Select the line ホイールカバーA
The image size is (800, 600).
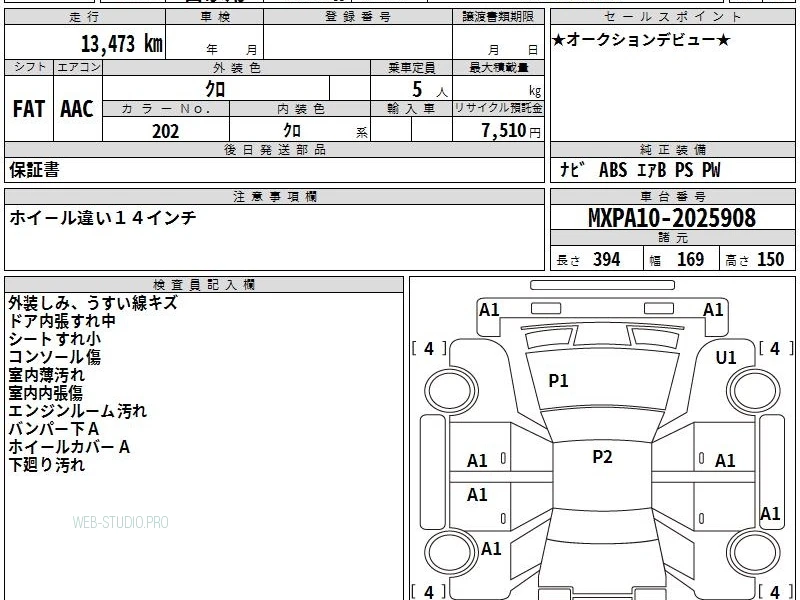pos(69,447)
